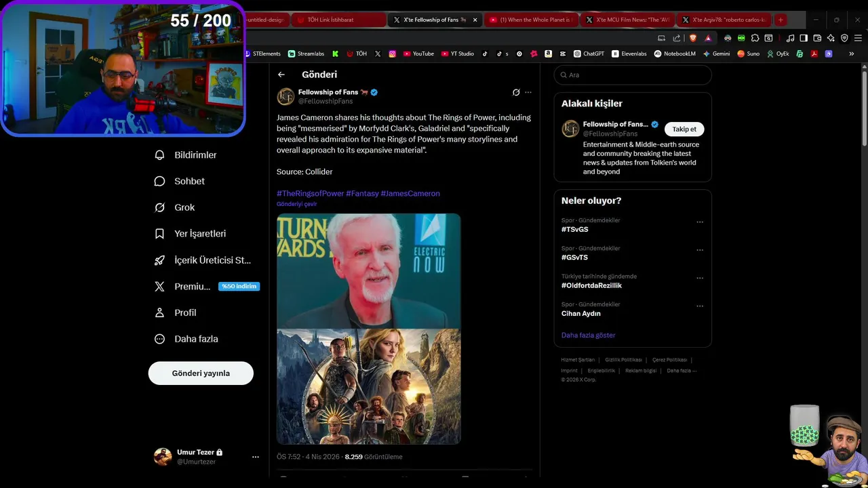Click the share page icon in address bar
This screenshot has width=868, height=488.
pos(677,38)
